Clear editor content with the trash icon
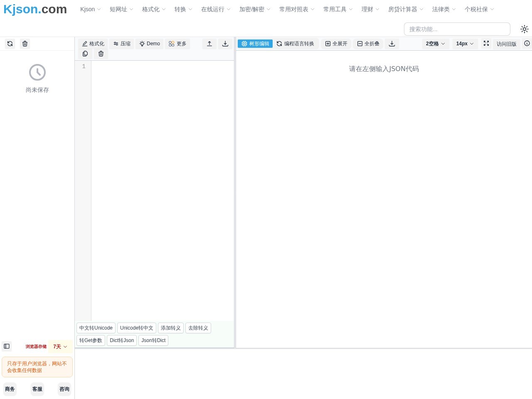 pos(101,54)
